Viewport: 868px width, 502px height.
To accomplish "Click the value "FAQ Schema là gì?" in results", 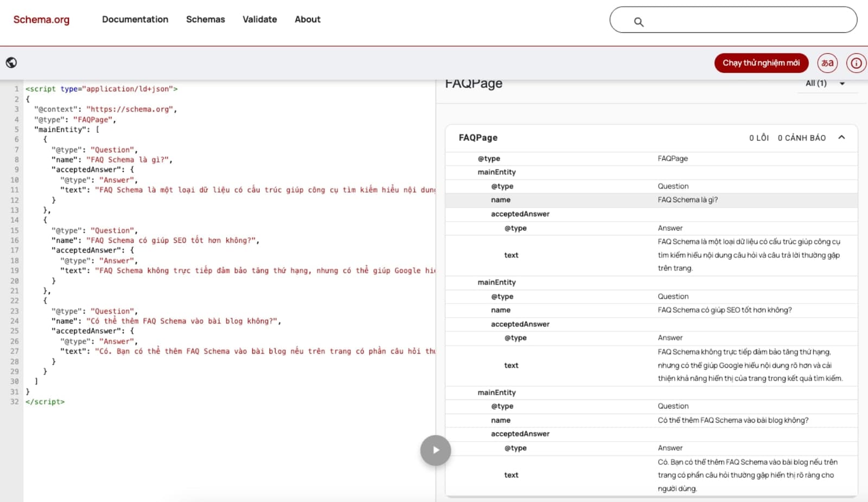I will point(687,199).
